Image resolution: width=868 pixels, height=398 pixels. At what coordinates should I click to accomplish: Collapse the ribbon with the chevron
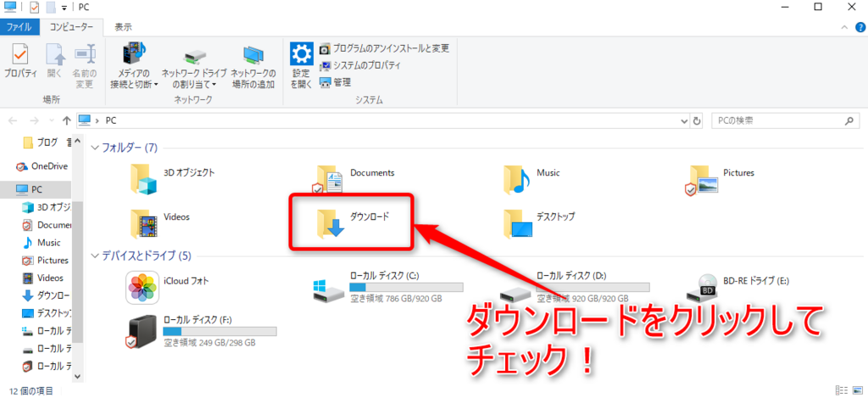844,27
